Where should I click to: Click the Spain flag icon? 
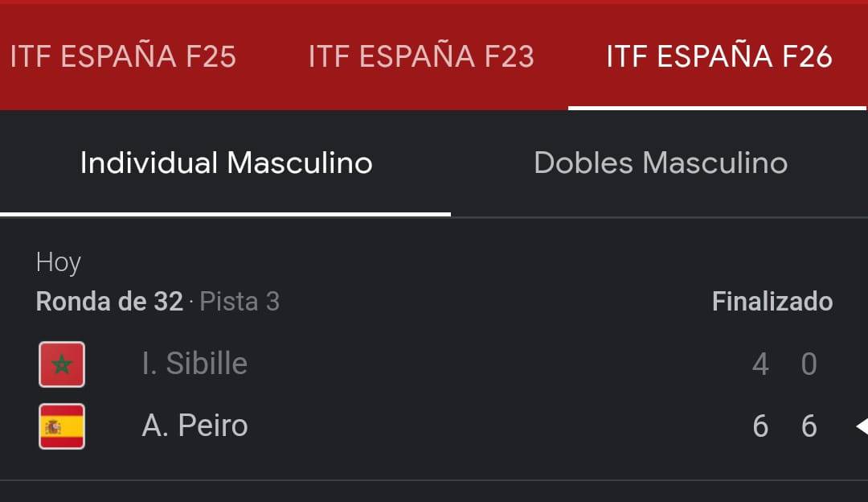[x=62, y=426]
